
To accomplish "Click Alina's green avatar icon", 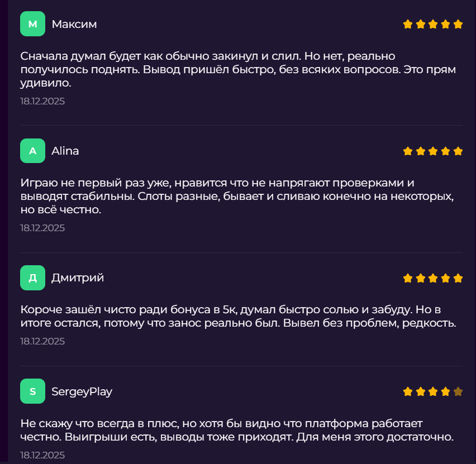I will tap(32, 151).
